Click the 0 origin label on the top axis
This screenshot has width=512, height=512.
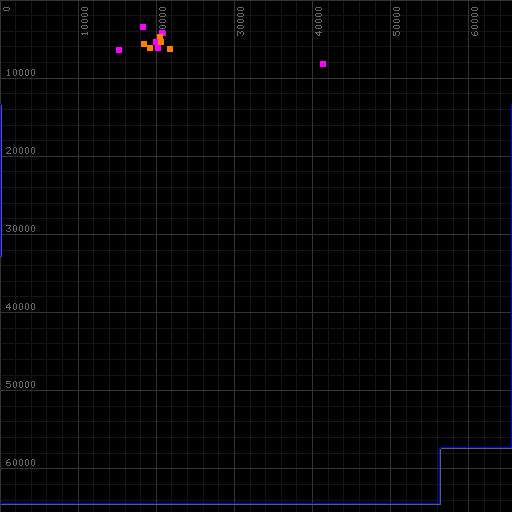[x=7, y=9]
